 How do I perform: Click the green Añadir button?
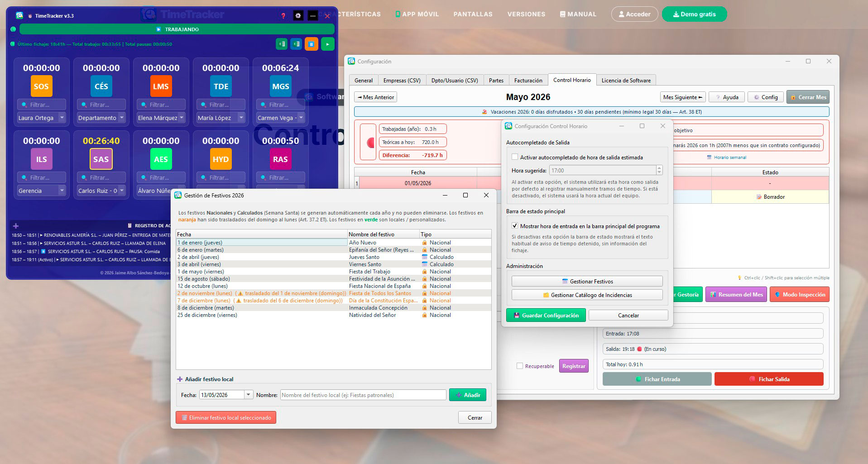point(468,395)
